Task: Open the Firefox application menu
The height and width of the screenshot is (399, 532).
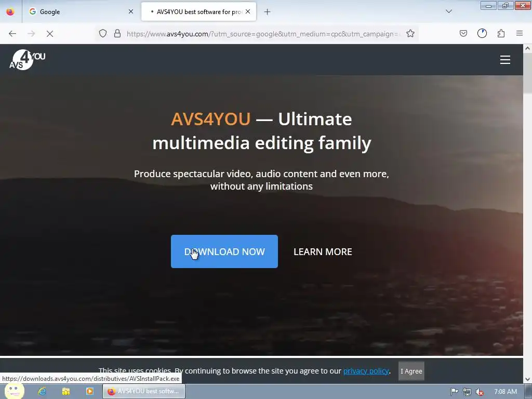Action: point(520,33)
